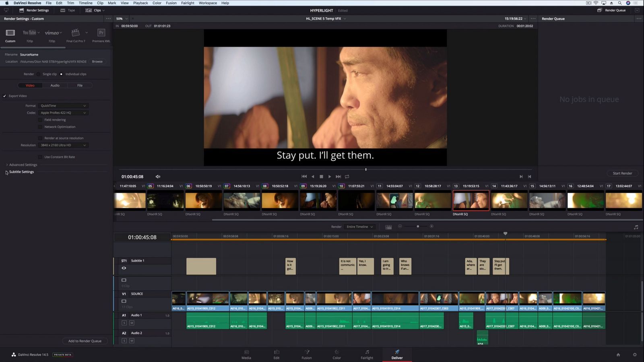Enable the Use Constant Bit Rate option
644x362 pixels.
[x=40, y=157]
